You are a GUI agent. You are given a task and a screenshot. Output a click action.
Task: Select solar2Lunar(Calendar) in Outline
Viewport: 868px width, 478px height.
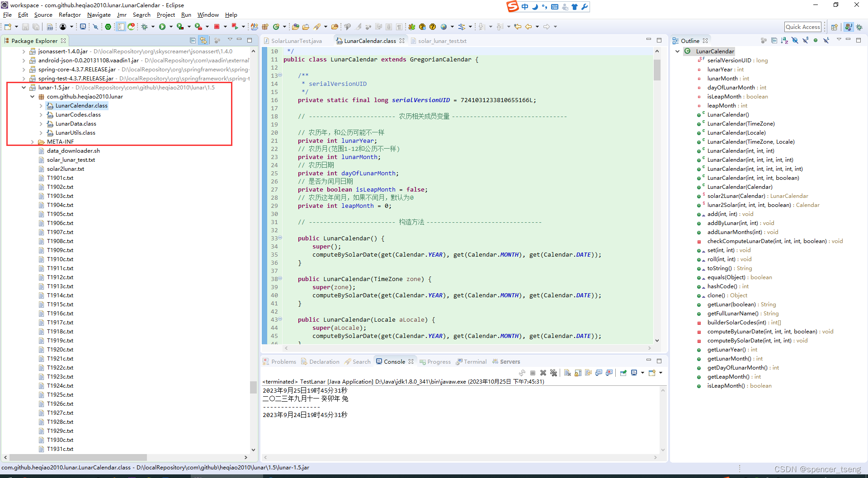point(758,196)
